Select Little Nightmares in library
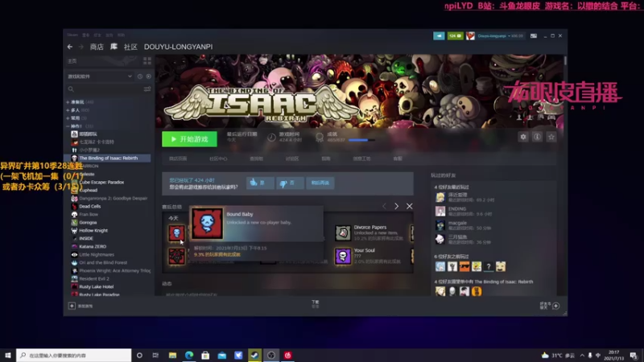The image size is (644, 362). pyautogui.click(x=96, y=254)
